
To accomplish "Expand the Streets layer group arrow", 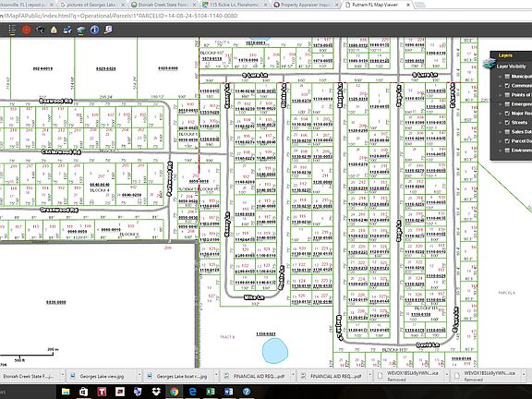I will pos(500,122).
